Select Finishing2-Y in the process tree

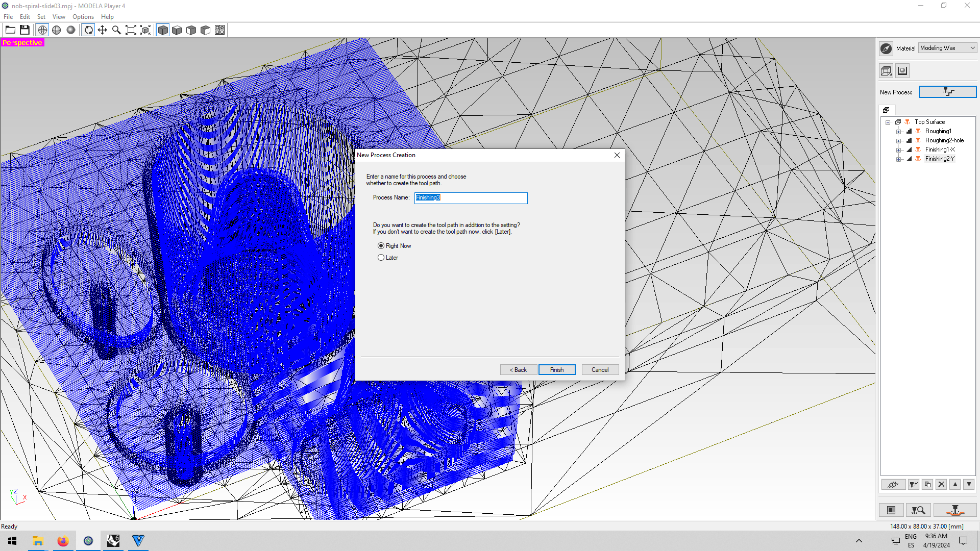[x=940, y=159]
